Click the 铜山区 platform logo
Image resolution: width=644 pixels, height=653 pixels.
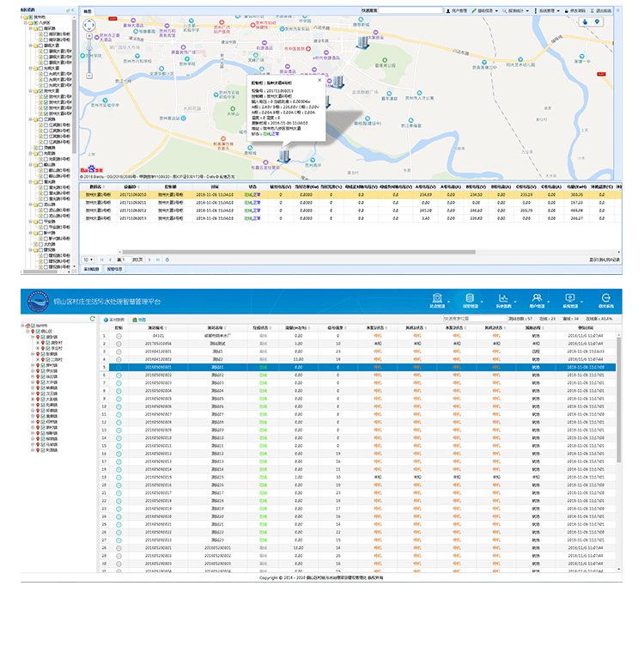coord(38,302)
